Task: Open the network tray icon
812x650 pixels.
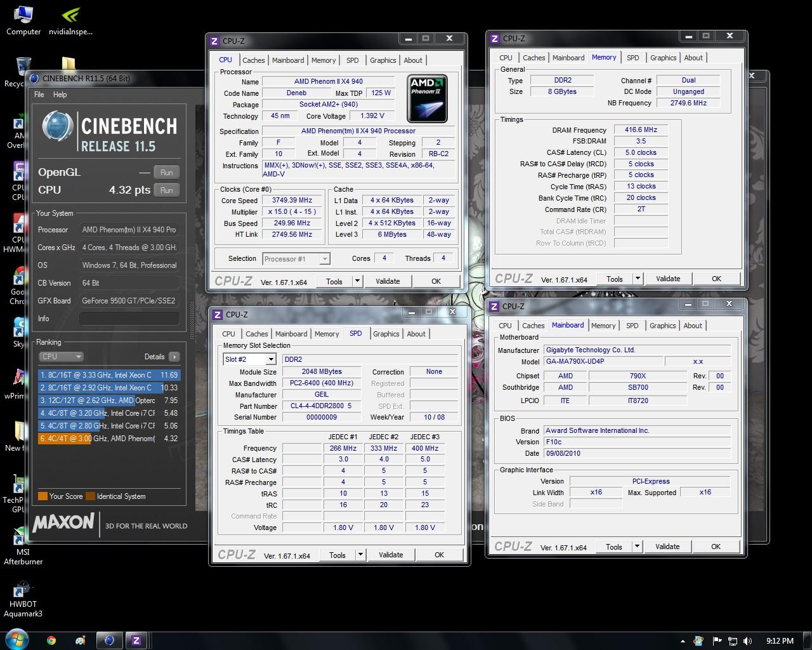Action: tap(732, 641)
